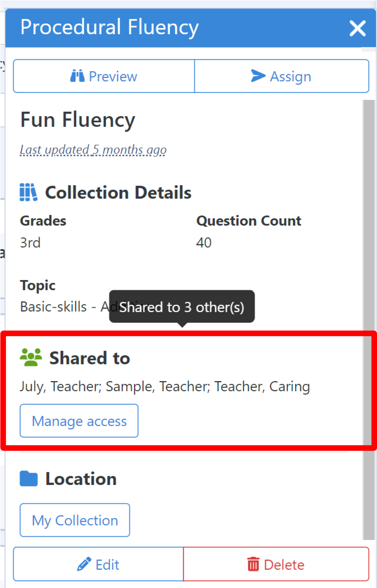Screen dimensions: 377x588
Task: Click the panel's vertical scrollbar
Action: 369,319
